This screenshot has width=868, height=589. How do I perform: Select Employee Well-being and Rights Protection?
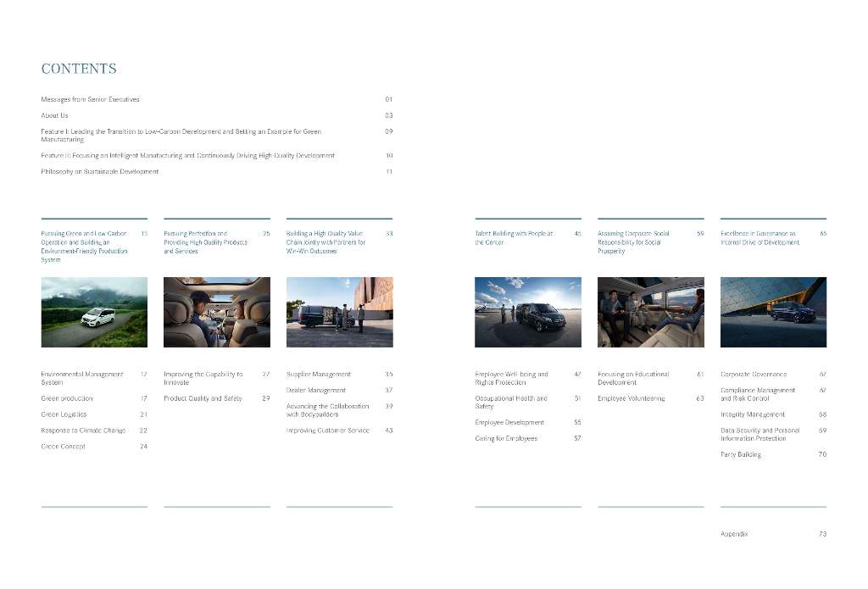tap(511, 379)
